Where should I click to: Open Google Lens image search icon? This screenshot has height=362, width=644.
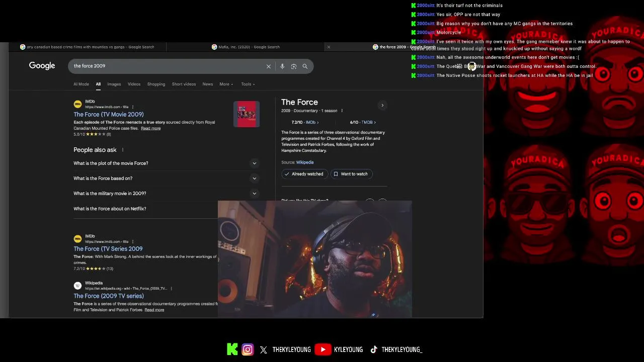(x=294, y=66)
